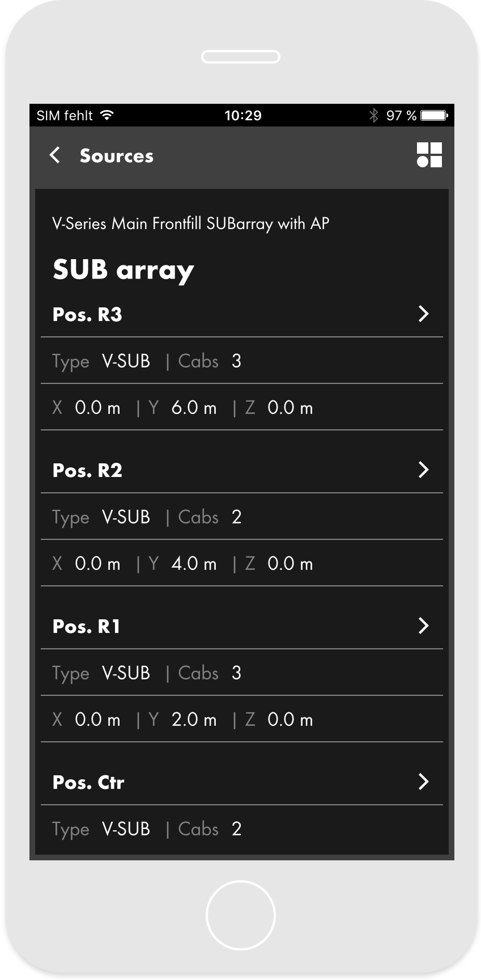Viewport: 481px width, 980px height.
Task: Edit Y value 2.0 m for R1
Action: 194,720
